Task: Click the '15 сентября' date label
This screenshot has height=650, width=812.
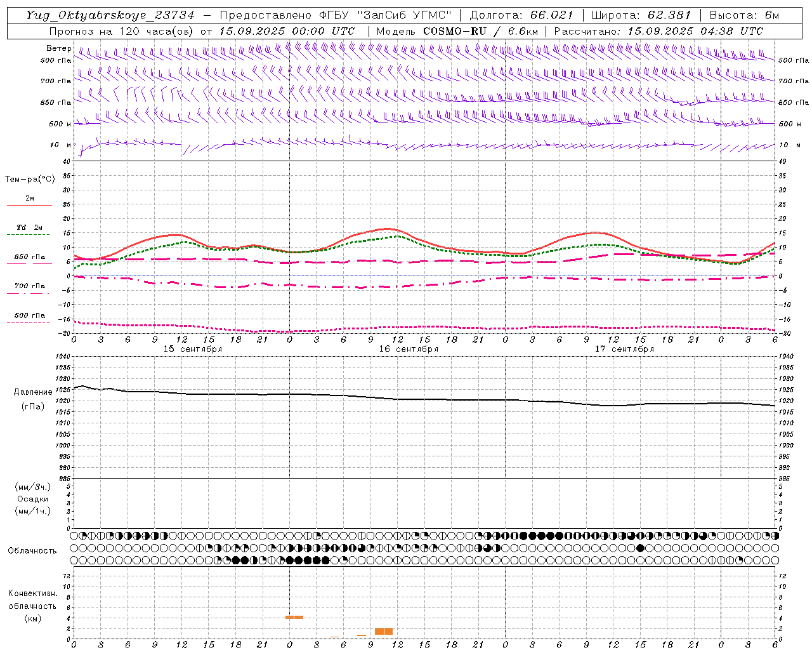Action: click(193, 349)
